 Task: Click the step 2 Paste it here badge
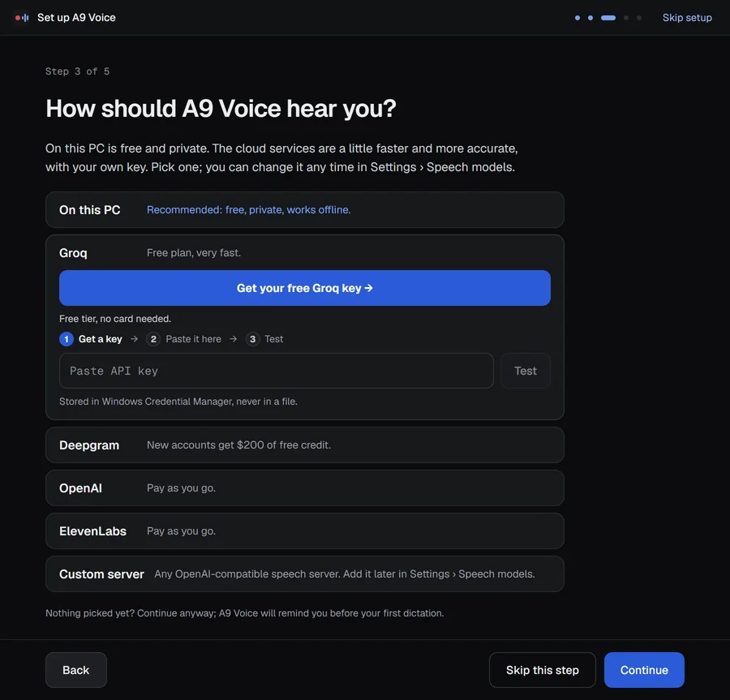(x=153, y=339)
